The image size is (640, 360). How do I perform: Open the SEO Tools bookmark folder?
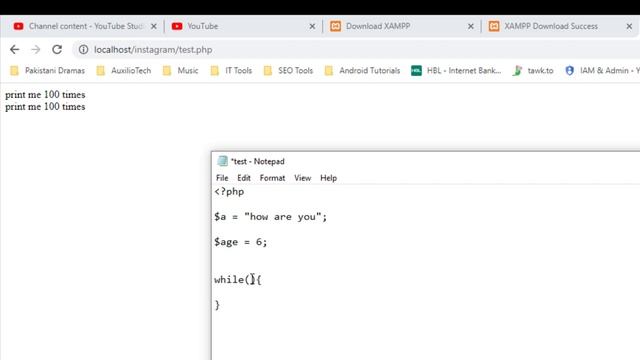click(x=288, y=71)
